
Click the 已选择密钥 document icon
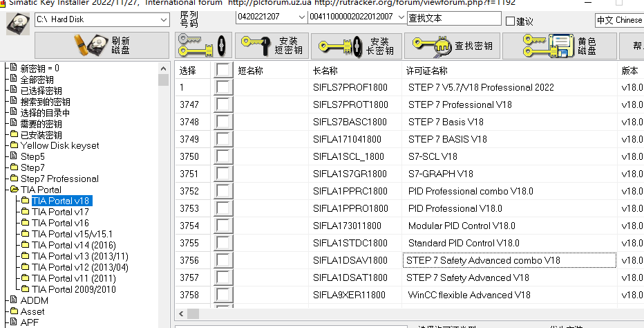click(x=14, y=90)
